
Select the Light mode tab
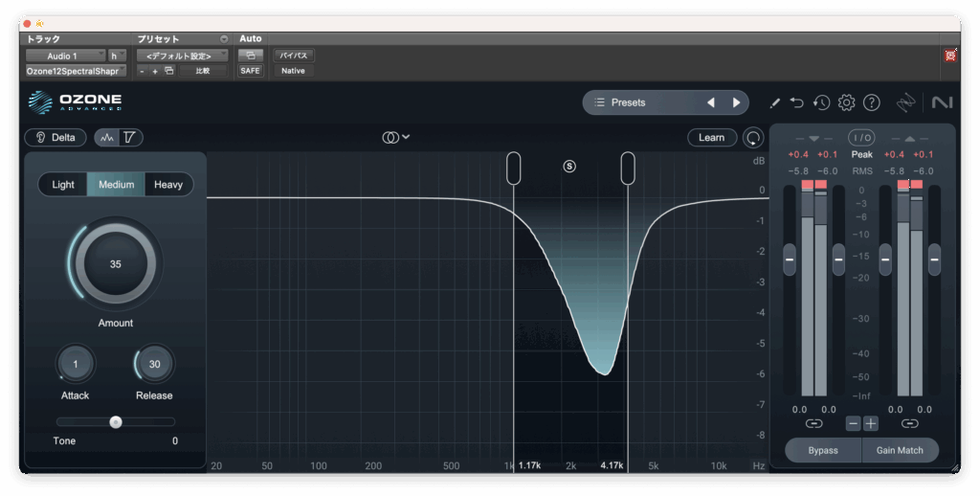pos(63,185)
